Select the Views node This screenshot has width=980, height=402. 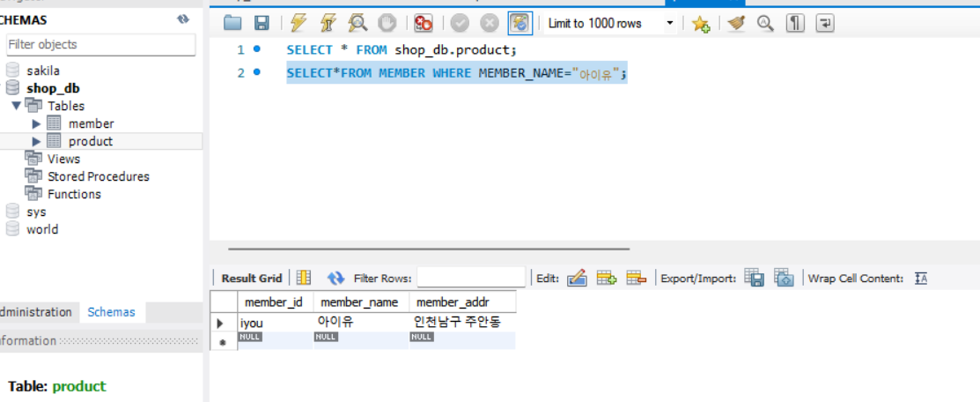63,159
